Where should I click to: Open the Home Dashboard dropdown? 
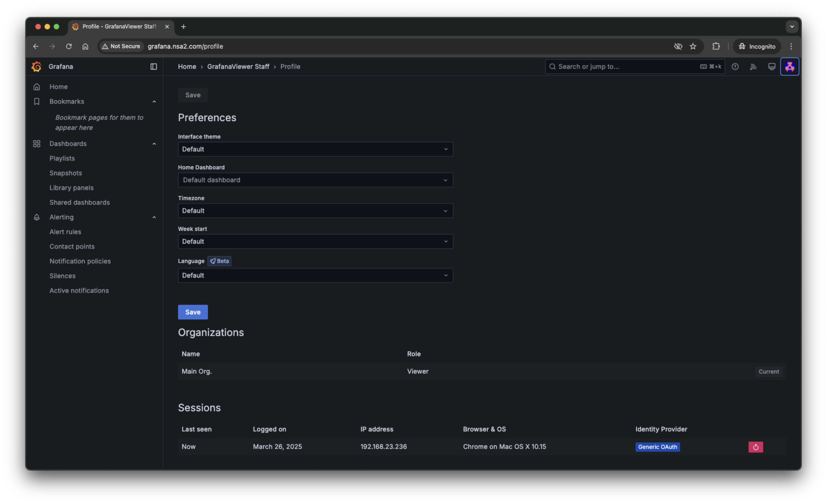click(316, 180)
